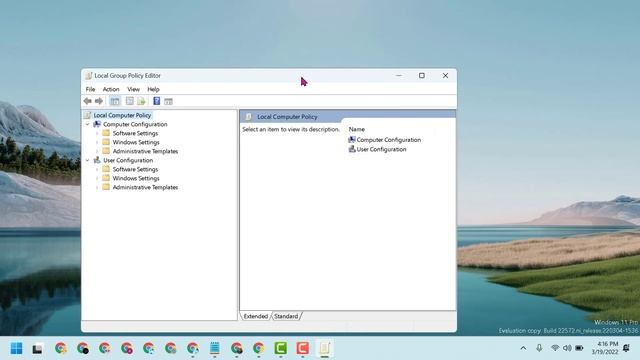Screen dimensions: 640x360
Task: Click the Group Policy Editor taskbar icon
Action: [324, 348]
